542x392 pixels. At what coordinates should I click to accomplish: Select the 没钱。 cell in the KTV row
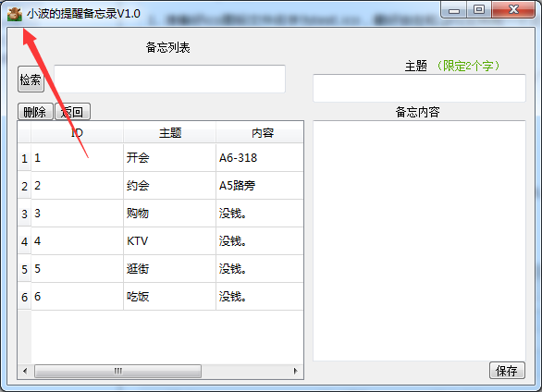[x=260, y=241]
